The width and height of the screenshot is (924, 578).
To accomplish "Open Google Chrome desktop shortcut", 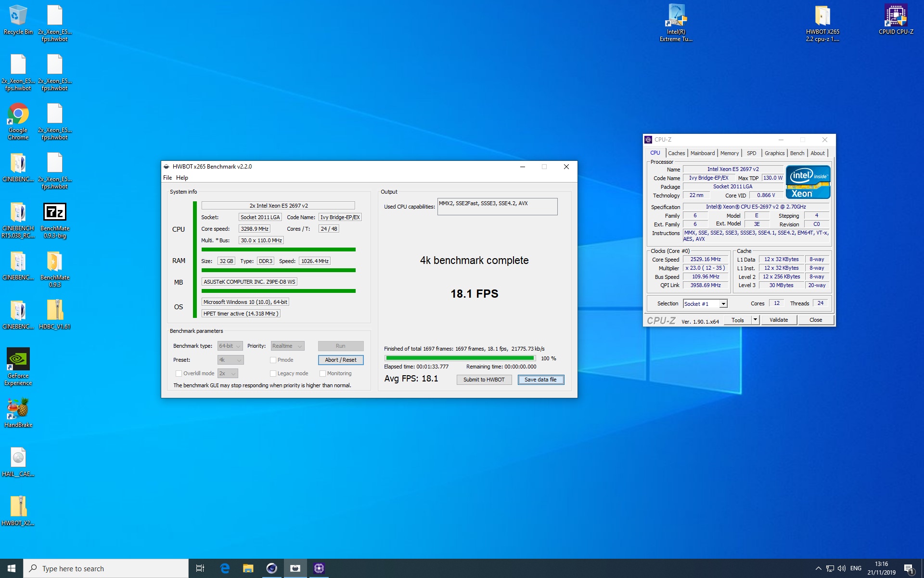I will (x=18, y=121).
